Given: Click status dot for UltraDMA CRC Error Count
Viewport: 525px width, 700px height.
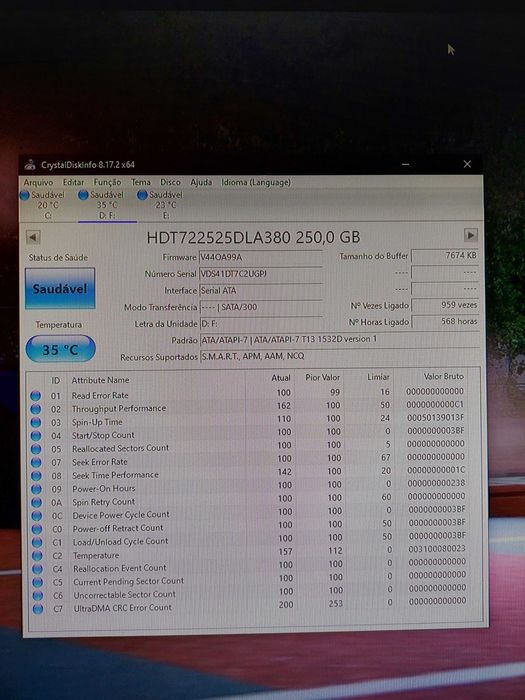Looking at the screenshot, I should [x=38, y=608].
